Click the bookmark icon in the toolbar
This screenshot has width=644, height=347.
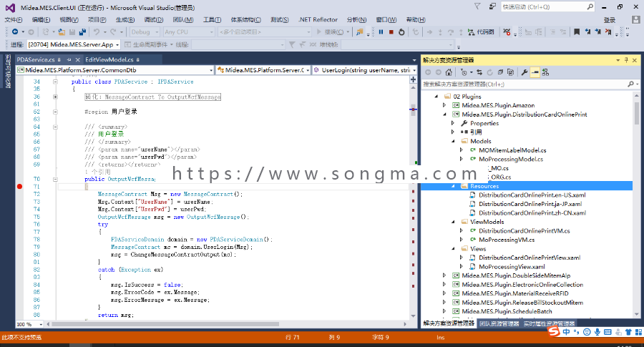(577, 32)
